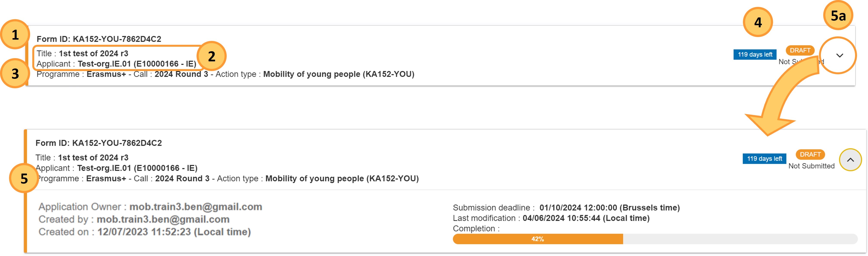Click the numbered callout 2 marker
This screenshot has height=256, width=868.
click(212, 56)
